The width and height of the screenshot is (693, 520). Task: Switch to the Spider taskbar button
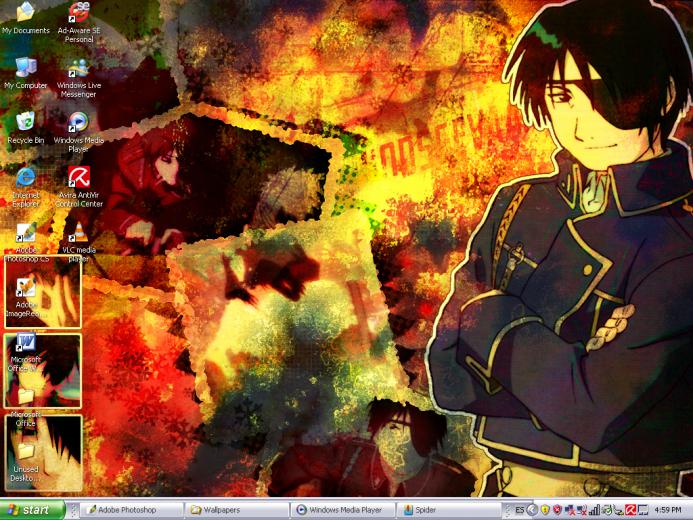tap(449, 510)
